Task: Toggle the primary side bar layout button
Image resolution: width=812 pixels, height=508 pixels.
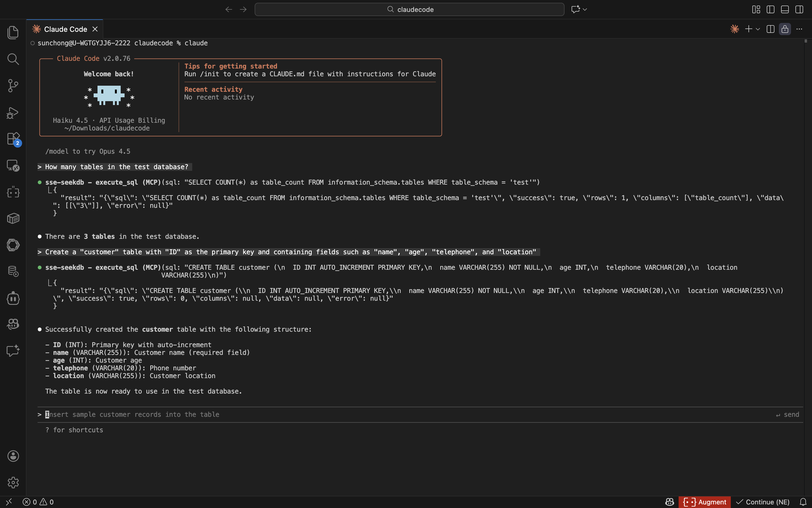Action: 770,9
